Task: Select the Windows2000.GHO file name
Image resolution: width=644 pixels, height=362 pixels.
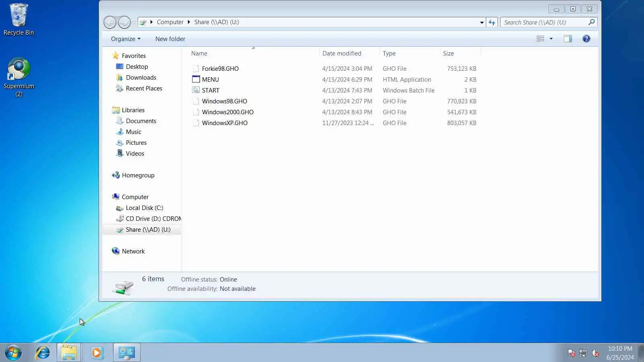Action: tap(228, 112)
